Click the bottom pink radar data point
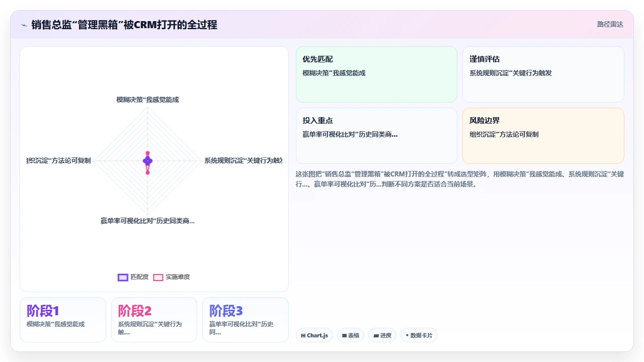Image resolution: width=644 pixels, height=362 pixels. click(147, 172)
